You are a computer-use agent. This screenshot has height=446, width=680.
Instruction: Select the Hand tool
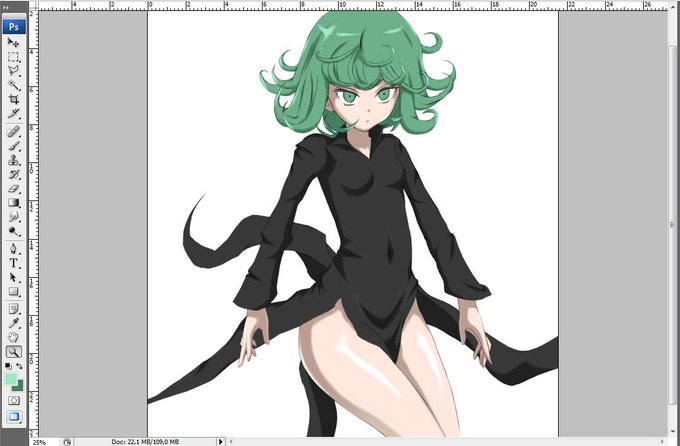[x=13, y=337]
